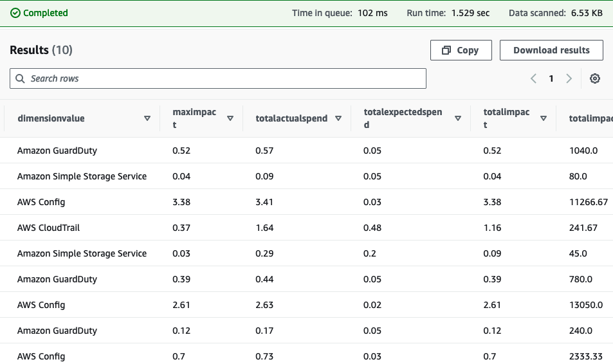Screen dimensions: 613x364
Task: Select the 0.2 expected spend cell
Action: coord(370,253)
